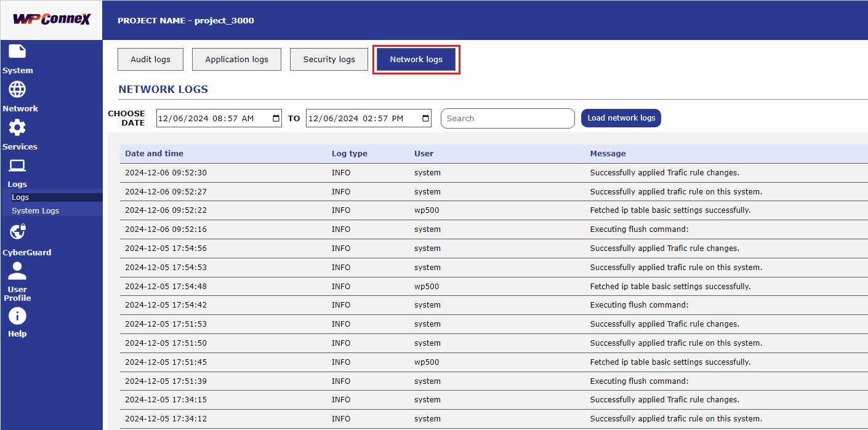Click the Log type column header
868x430 pixels.
tap(350, 154)
